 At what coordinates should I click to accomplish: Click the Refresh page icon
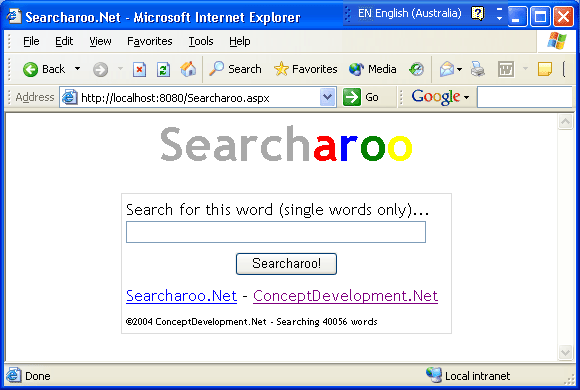(163, 69)
